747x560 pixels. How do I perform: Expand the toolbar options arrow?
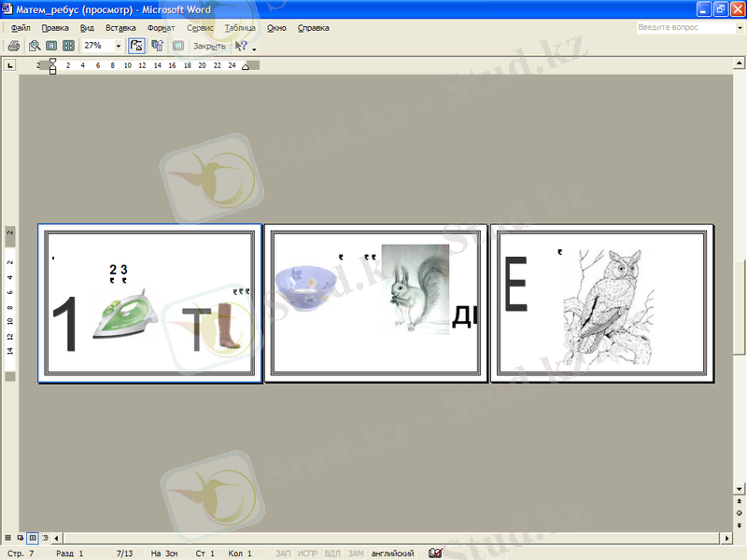coord(254,48)
